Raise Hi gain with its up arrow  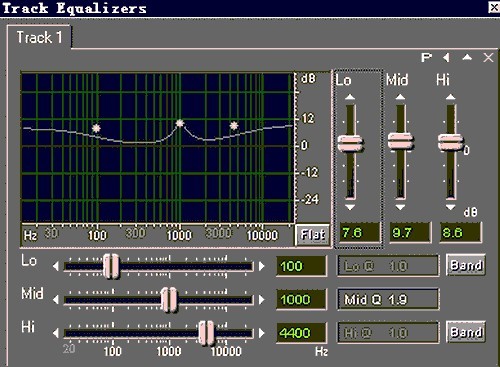tap(451, 97)
